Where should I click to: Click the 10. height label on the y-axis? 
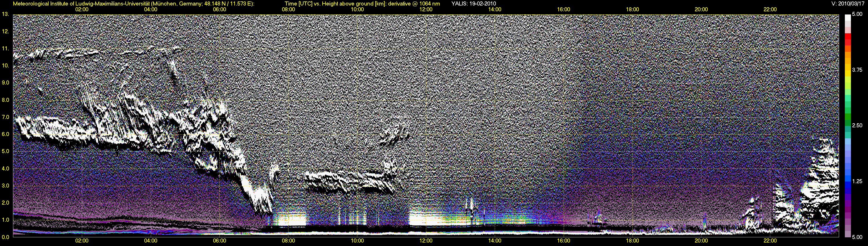click(5, 66)
